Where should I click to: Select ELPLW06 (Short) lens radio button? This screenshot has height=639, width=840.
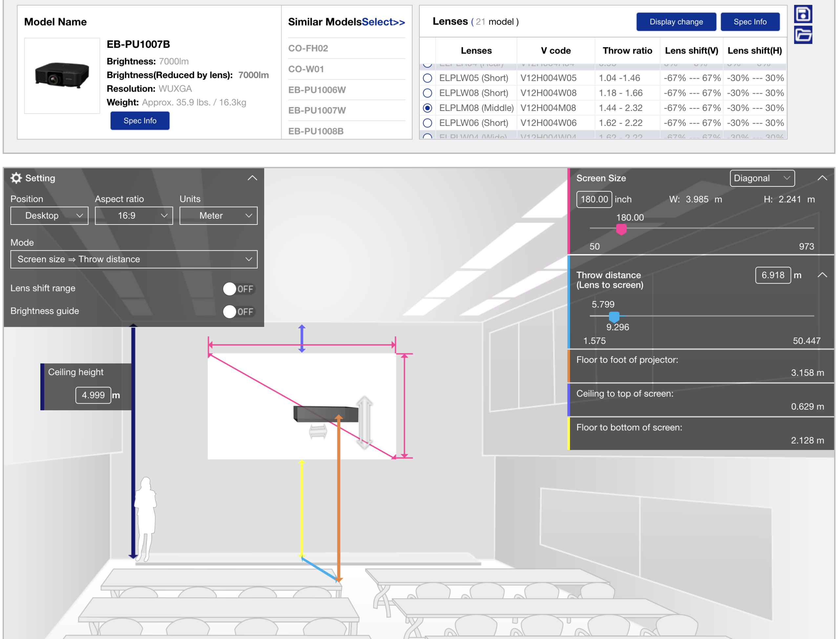tap(428, 123)
